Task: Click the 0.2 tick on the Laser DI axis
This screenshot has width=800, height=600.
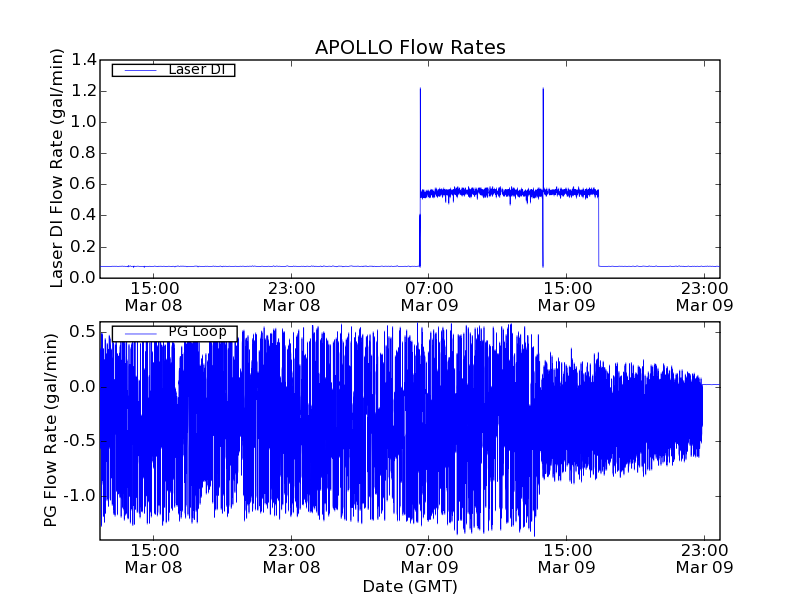Action: [83, 247]
